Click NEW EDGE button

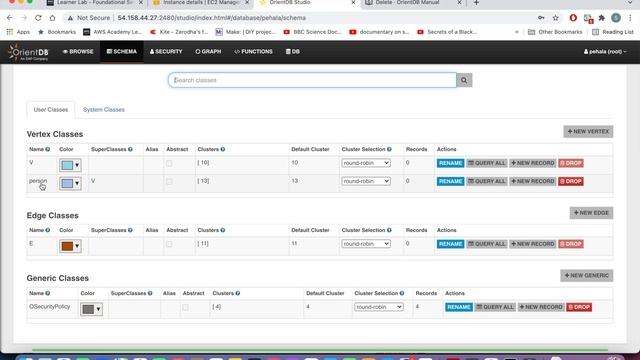591,213
